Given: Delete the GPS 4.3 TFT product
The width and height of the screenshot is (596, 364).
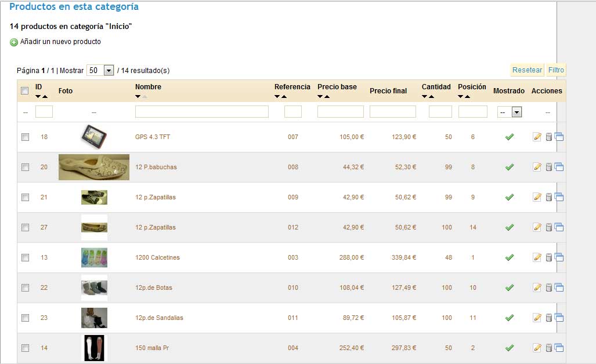Looking at the screenshot, I should click(x=549, y=137).
